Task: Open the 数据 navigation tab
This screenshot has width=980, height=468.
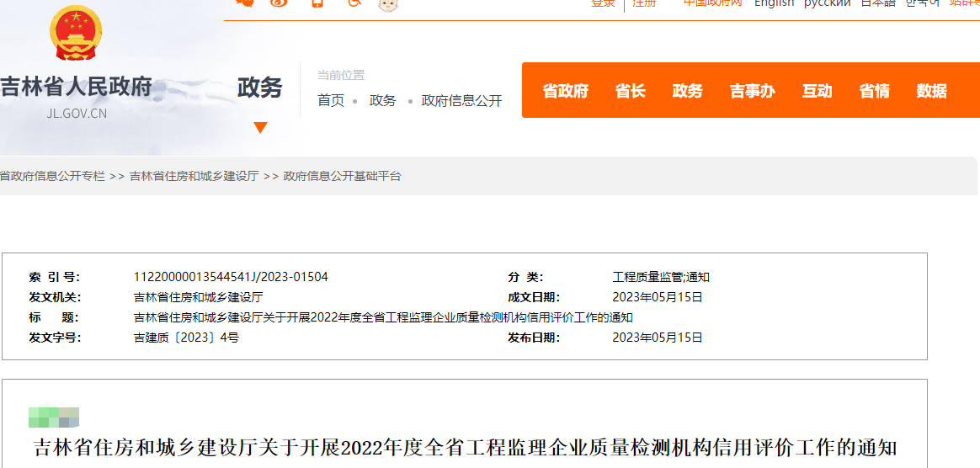Action: 932,91
